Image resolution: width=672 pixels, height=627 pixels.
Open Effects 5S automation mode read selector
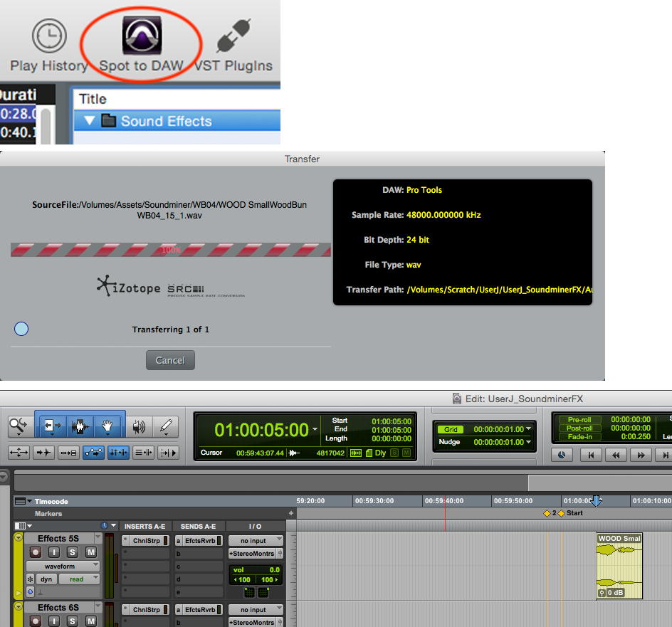[79, 579]
